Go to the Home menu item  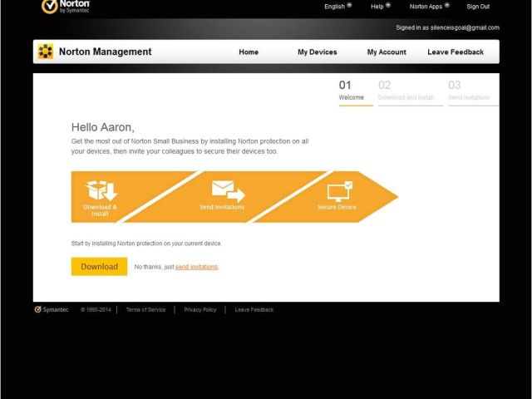tap(249, 52)
